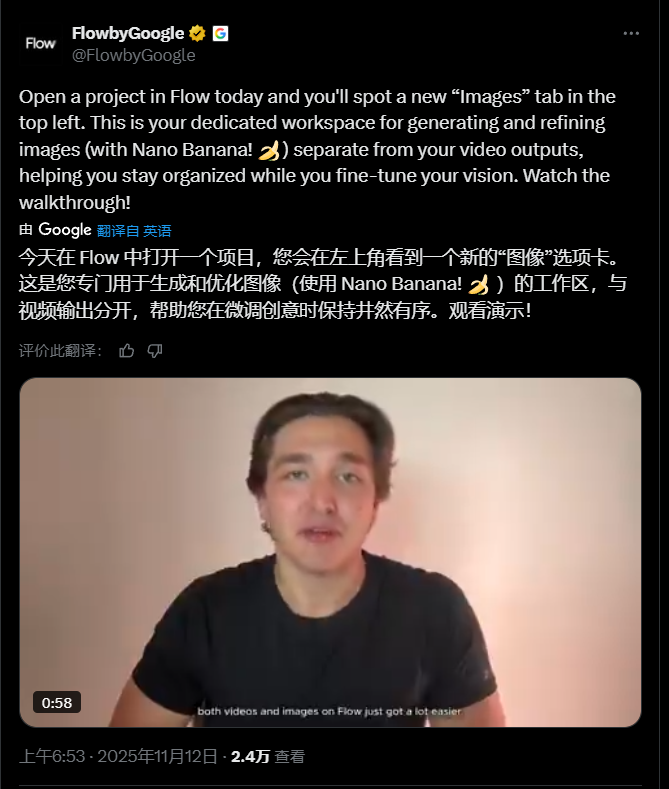Screen dimensions: 669x789
Task: Click the 翻译自 英语 translation link
Action: 134,231
